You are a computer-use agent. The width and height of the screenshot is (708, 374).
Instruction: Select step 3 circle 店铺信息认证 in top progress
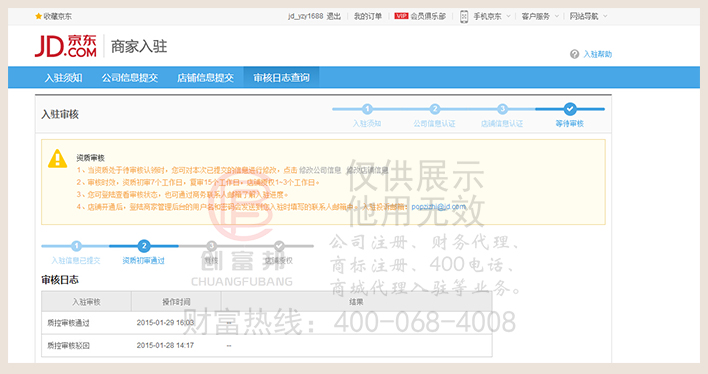pos(502,109)
